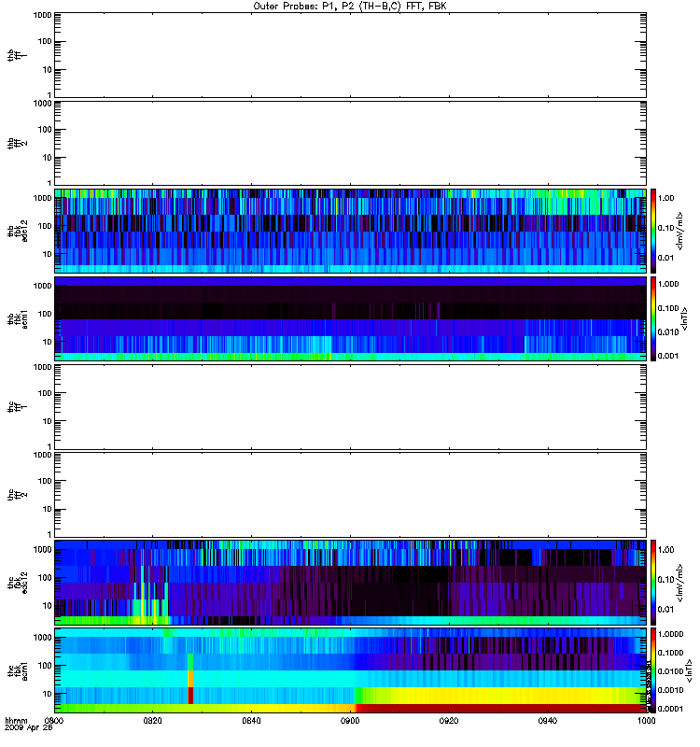Click the 0.100 value on thb scm1 color bar
This screenshot has width=700, height=747.
[x=668, y=308]
